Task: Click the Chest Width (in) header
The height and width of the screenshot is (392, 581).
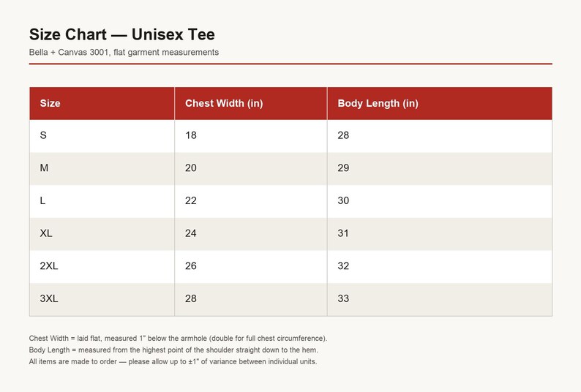Action: [x=251, y=103]
